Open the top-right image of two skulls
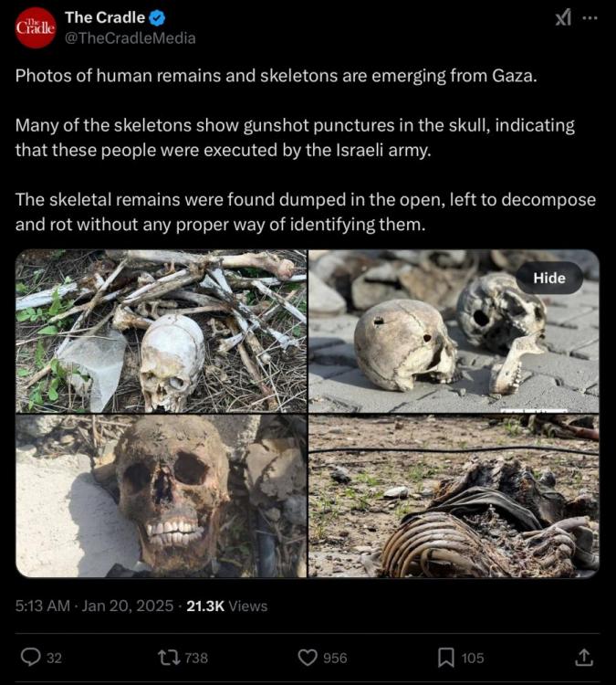This screenshot has width=616, height=685. click(x=454, y=332)
